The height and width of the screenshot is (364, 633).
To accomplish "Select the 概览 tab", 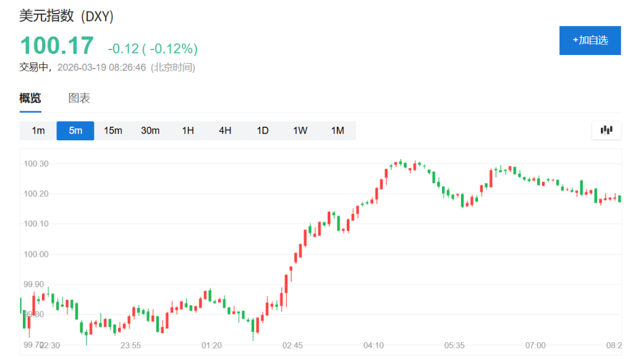I will pos(30,98).
